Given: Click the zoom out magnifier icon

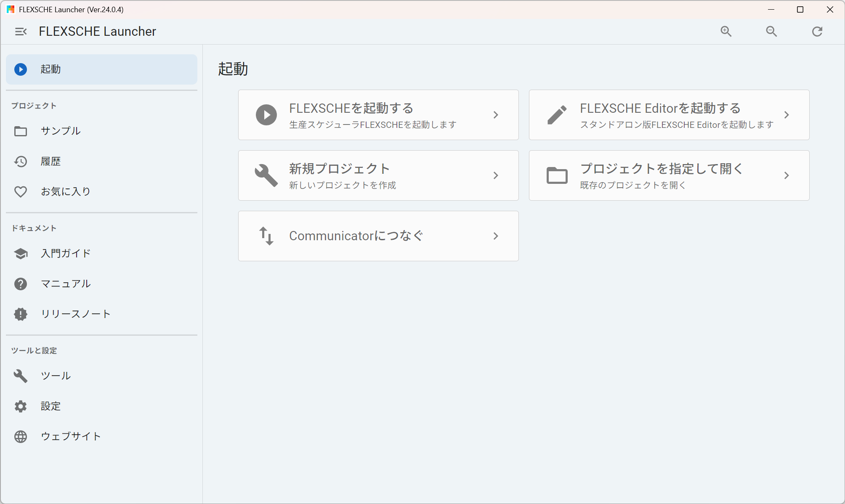Looking at the screenshot, I should [x=771, y=32].
